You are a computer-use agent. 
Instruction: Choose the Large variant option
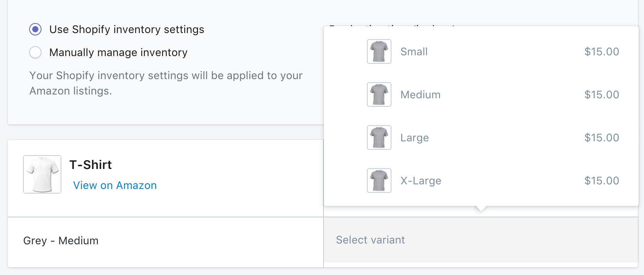pyautogui.click(x=414, y=137)
